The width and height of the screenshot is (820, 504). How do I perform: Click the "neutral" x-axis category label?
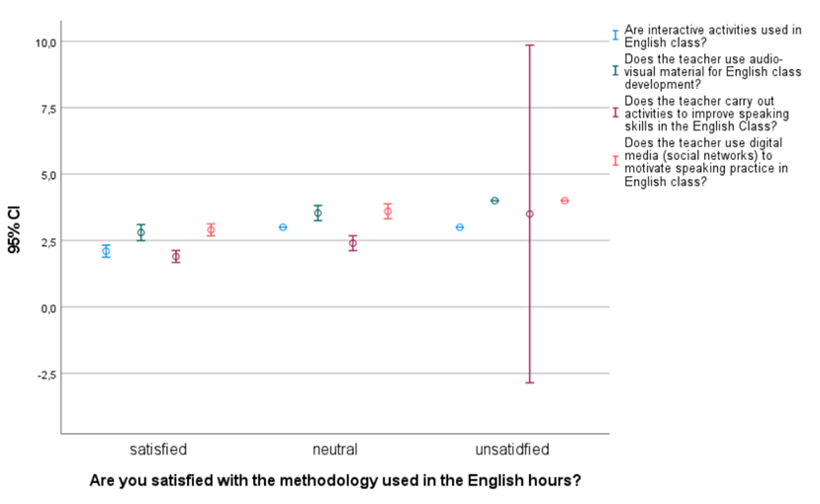[x=334, y=450]
